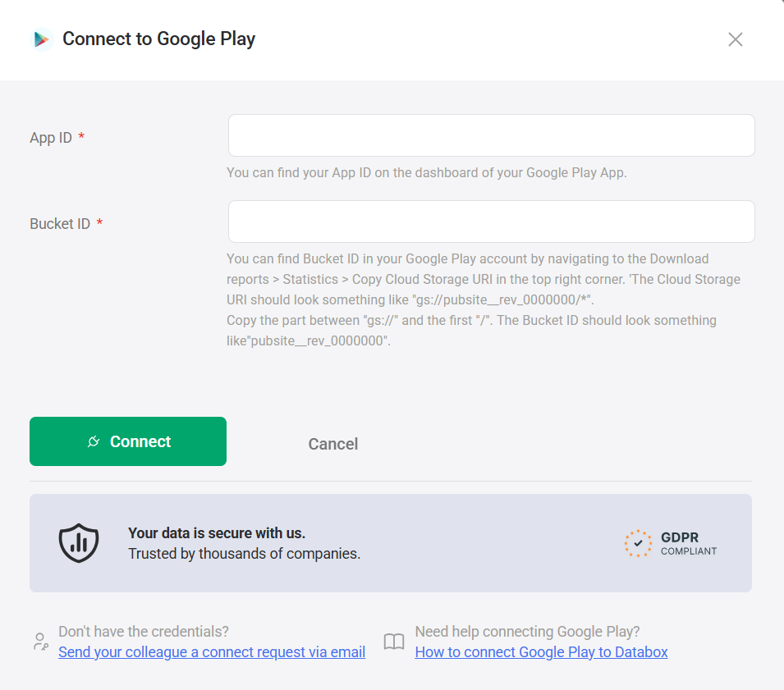Open How to connect Google Play to Databox
Image resolution: width=784 pixels, height=690 pixels.
coord(541,652)
